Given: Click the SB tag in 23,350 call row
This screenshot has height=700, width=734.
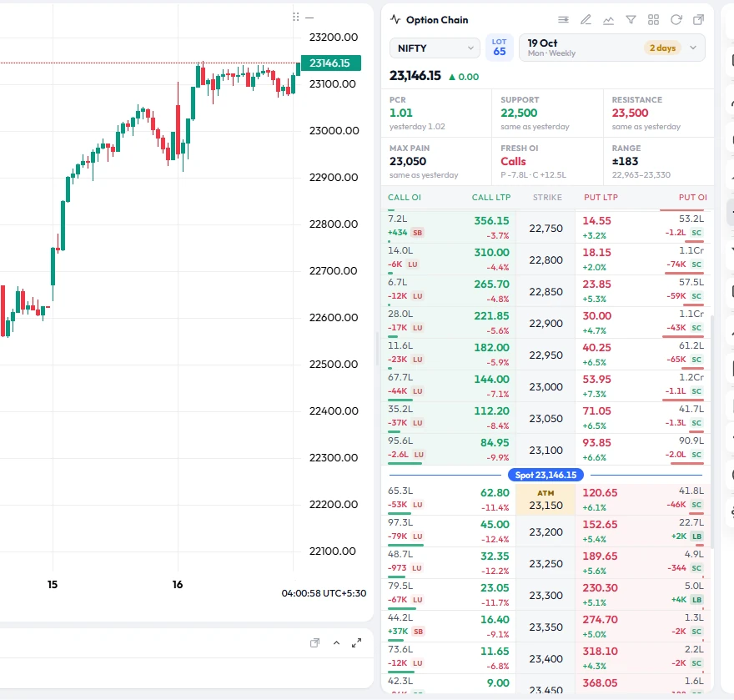Looking at the screenshot, I should (419, 632).
